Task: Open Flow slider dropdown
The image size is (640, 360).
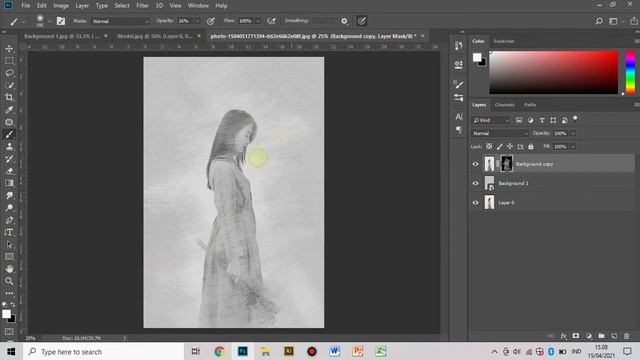Action: click(x=258, y=21)
